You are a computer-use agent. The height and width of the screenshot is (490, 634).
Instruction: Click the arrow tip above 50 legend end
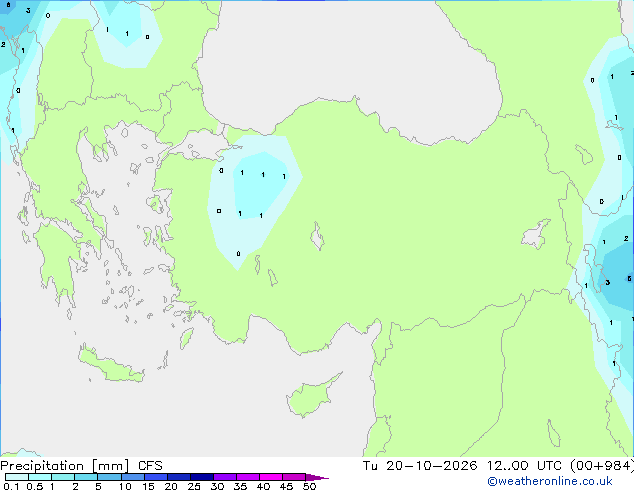317,477
